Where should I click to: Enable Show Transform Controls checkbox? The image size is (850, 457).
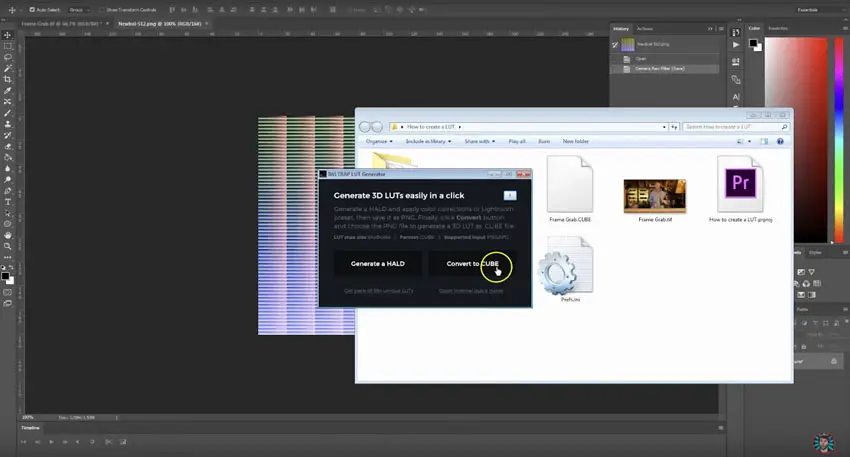(x=102, y=10)
